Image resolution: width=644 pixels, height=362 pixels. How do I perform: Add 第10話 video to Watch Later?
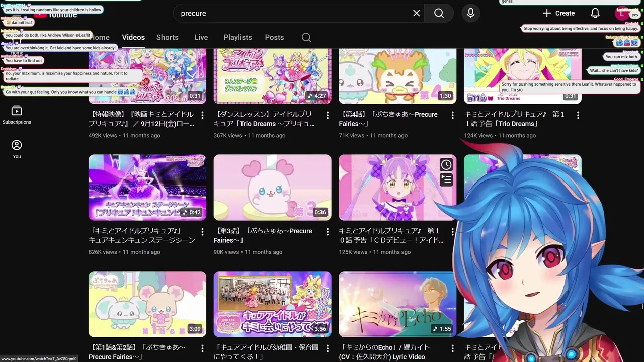[446, 165]
